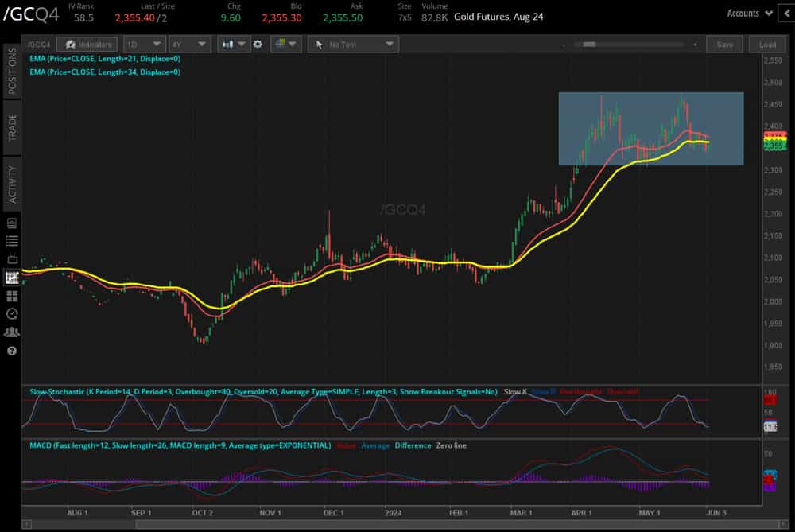Open the history clock icon in sidebar
Screen dimensions: 795x532
click(x=11, y=313)
